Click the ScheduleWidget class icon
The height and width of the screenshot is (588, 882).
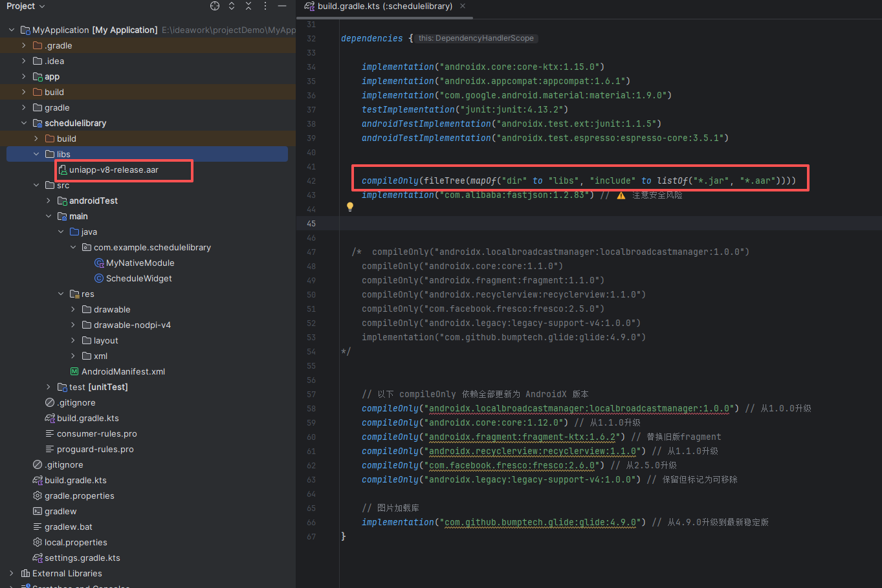point(99,278)
